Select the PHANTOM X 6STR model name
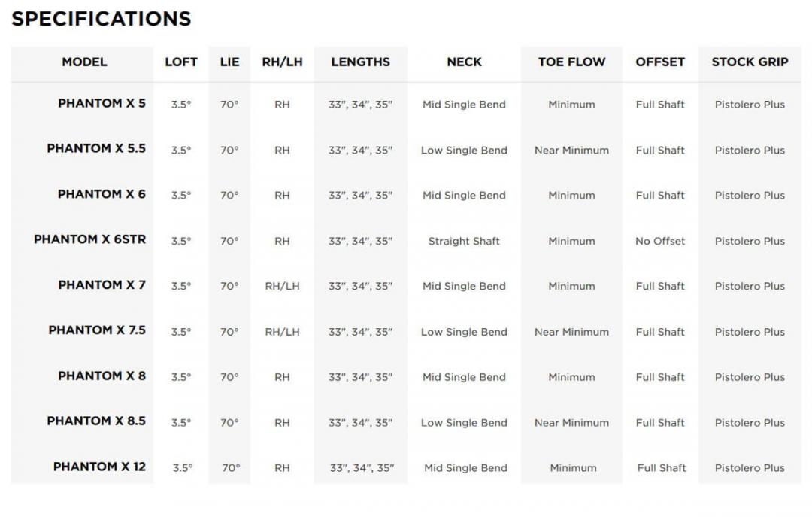Screen dimensions: 812x517 (89, 239)
